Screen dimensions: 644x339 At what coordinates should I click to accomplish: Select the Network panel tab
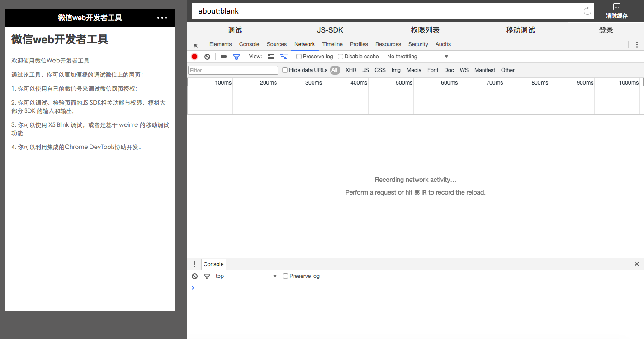[304, 44]
